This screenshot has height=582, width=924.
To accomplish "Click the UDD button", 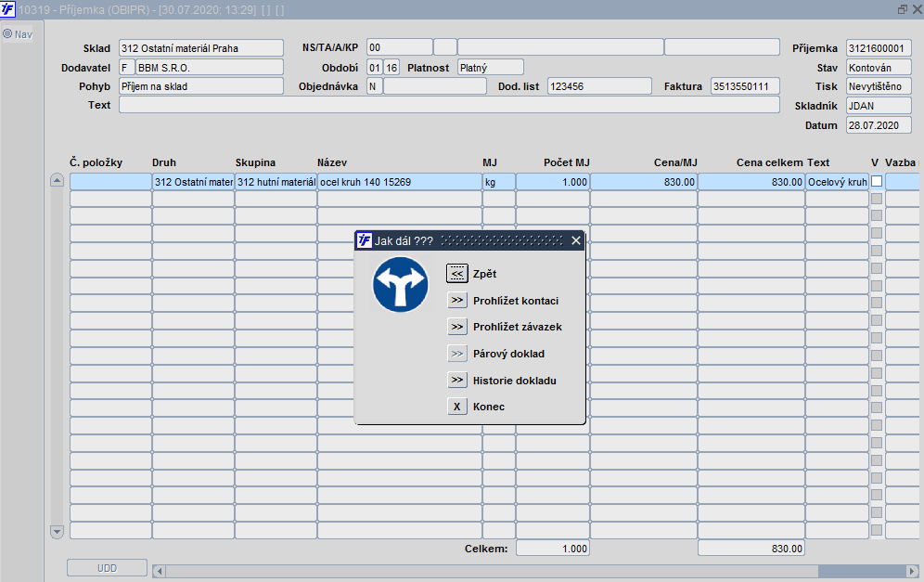I will pyautogui.click(x=107, y=568).
